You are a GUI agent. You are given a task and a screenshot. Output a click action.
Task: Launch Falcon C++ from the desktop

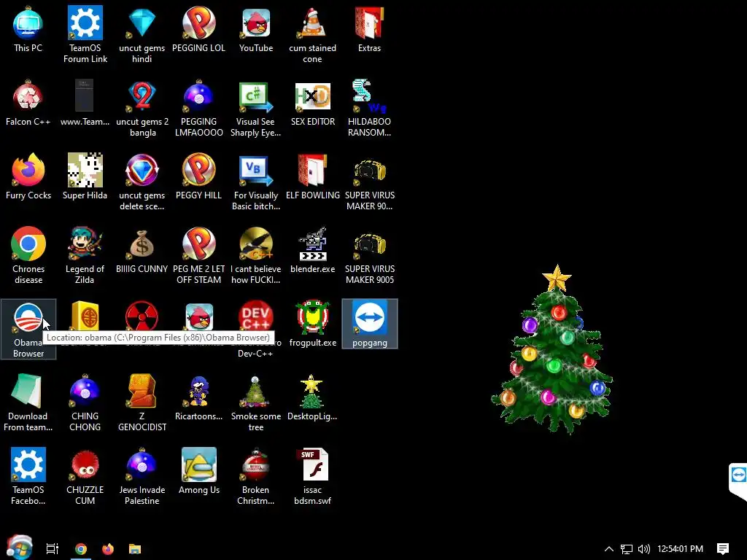[x=28, y=103]
